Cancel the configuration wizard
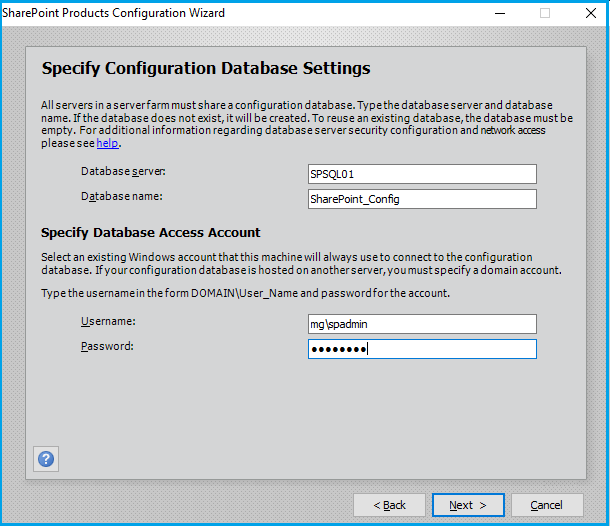The image size is (610, 526). coord(546,505)
